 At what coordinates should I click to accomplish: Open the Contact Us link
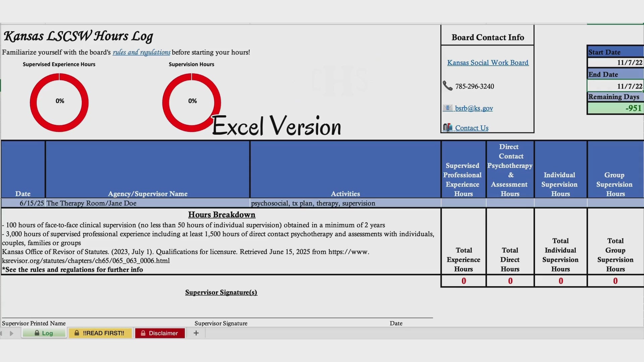[x=472, y=128]
